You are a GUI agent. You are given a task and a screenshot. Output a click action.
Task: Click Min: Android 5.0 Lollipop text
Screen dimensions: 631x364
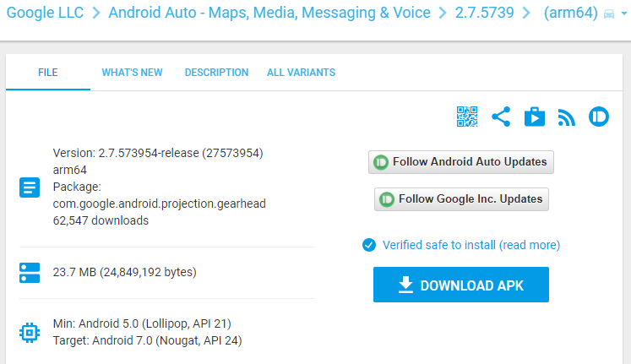pyautogui.click(x=142, y=323)
